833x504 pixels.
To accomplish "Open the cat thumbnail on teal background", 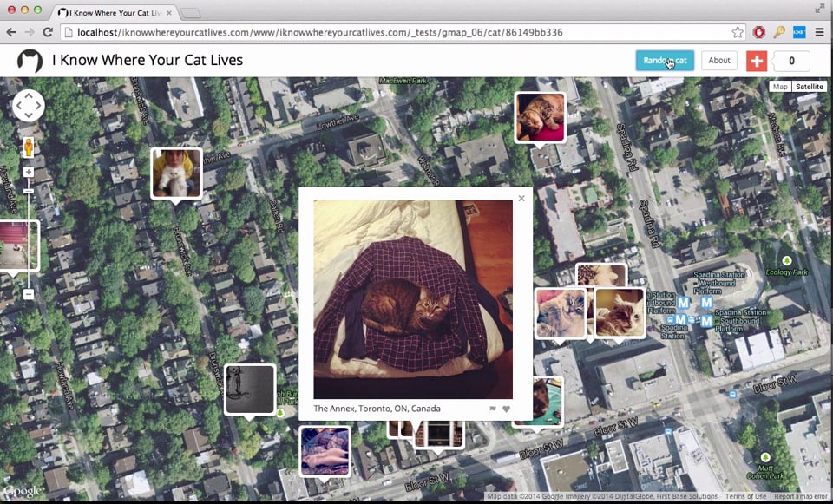I will 548,401.
